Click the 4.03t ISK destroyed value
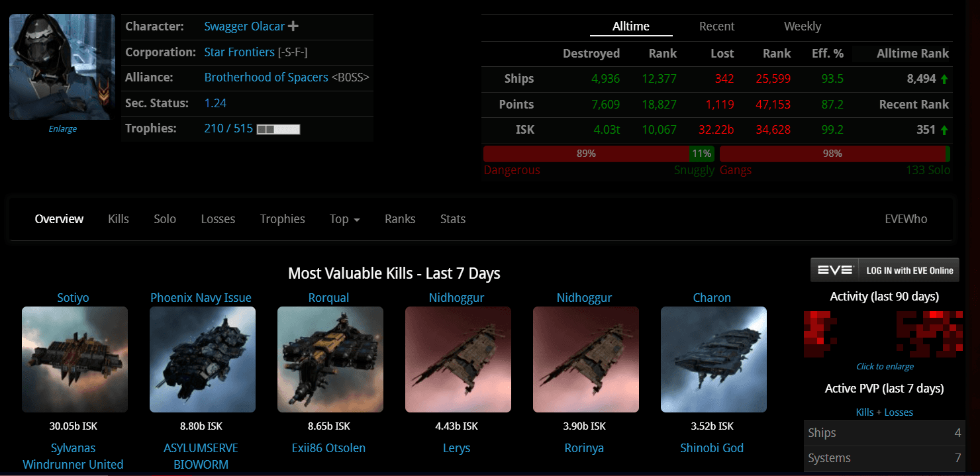Viewport: 980px width, 476px height. pos(605,130)
